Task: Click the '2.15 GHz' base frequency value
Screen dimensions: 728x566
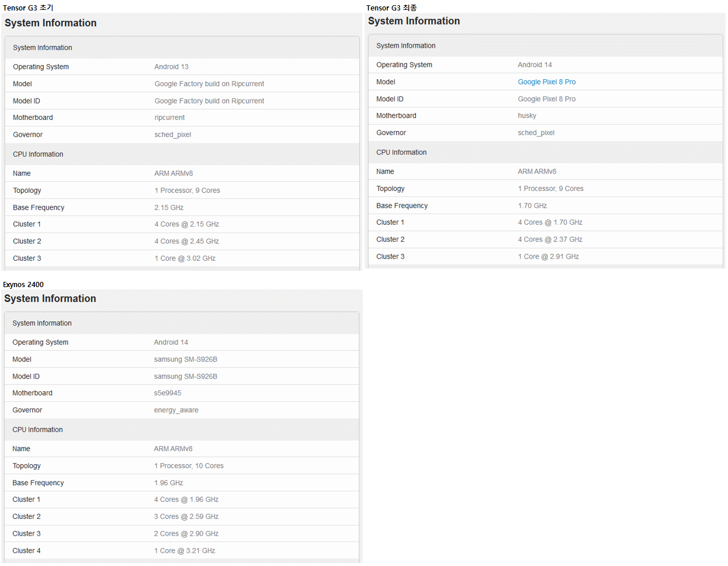Action: click(x=169, y=208)
